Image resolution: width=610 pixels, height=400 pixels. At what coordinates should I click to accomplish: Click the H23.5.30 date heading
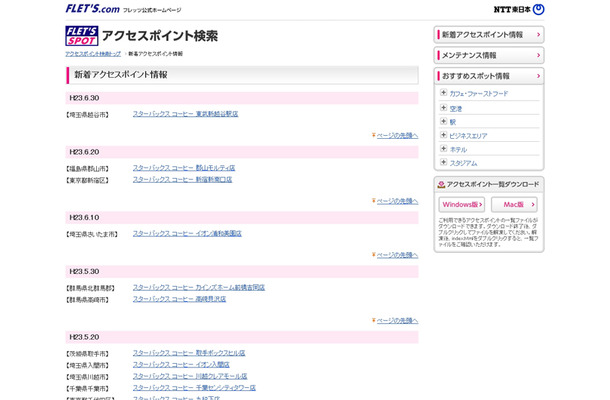coord(84,272)
